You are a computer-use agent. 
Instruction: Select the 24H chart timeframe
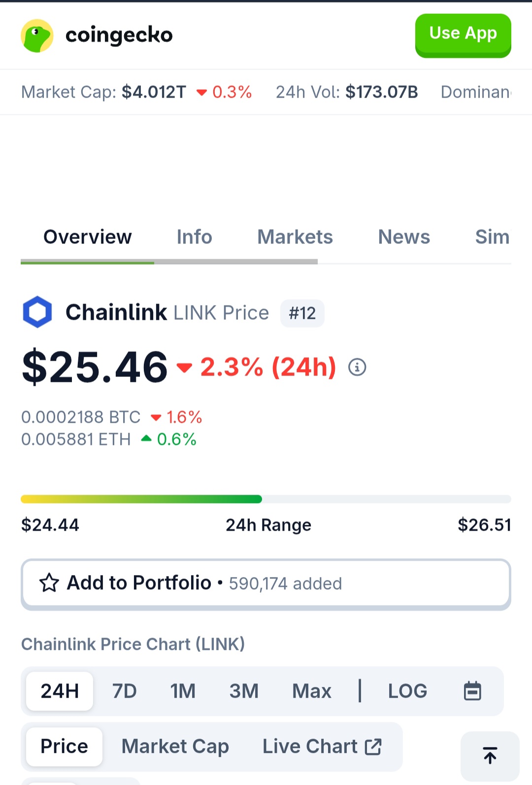tap(60, 691)
